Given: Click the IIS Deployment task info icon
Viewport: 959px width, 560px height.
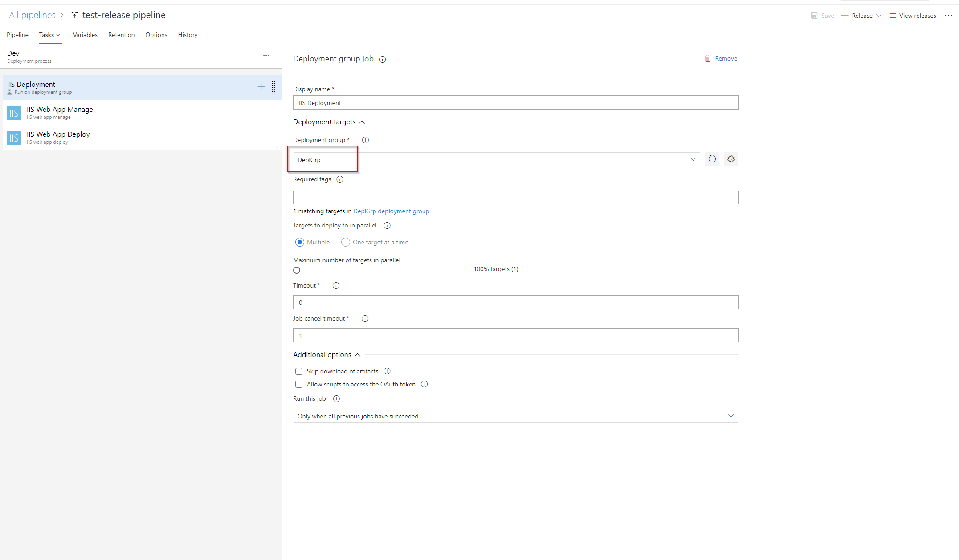Looking at the screenshot, I should point(383,59).
